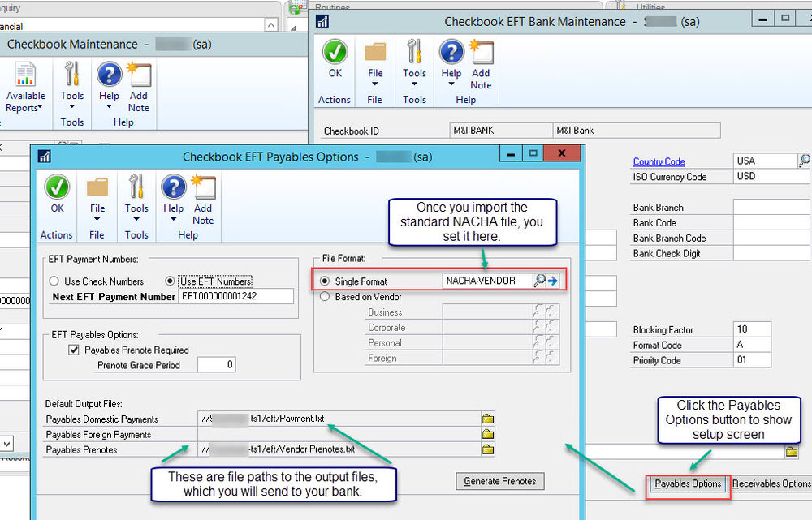Open Help icon in Payables Options window
812x520 pixels.
[174, 187]
